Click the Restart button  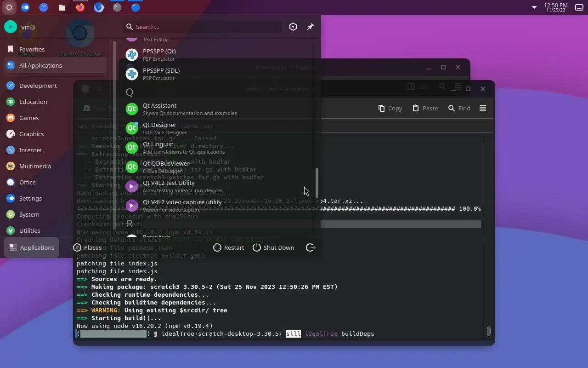click(229, 247)
